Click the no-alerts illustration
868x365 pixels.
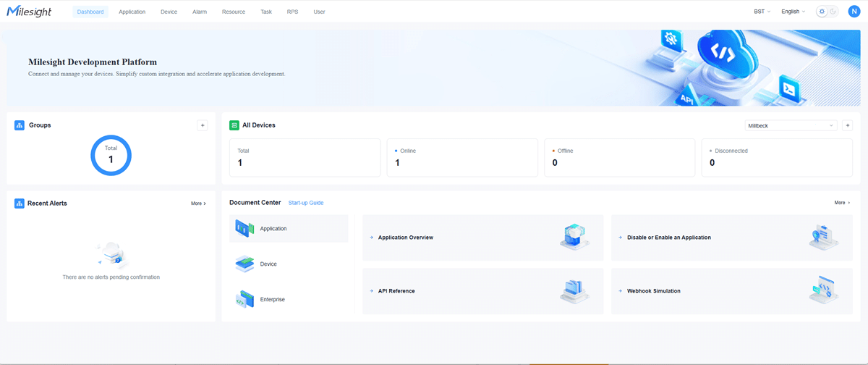coord(111,254)
